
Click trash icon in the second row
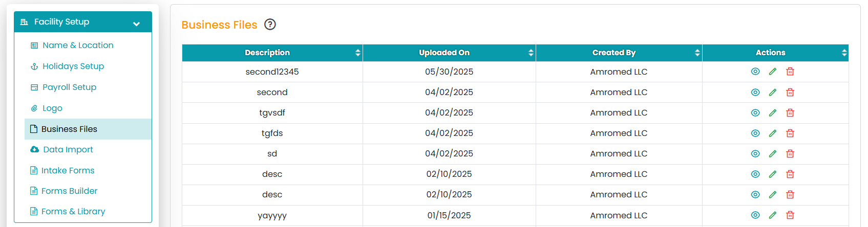tap(790, 92)
